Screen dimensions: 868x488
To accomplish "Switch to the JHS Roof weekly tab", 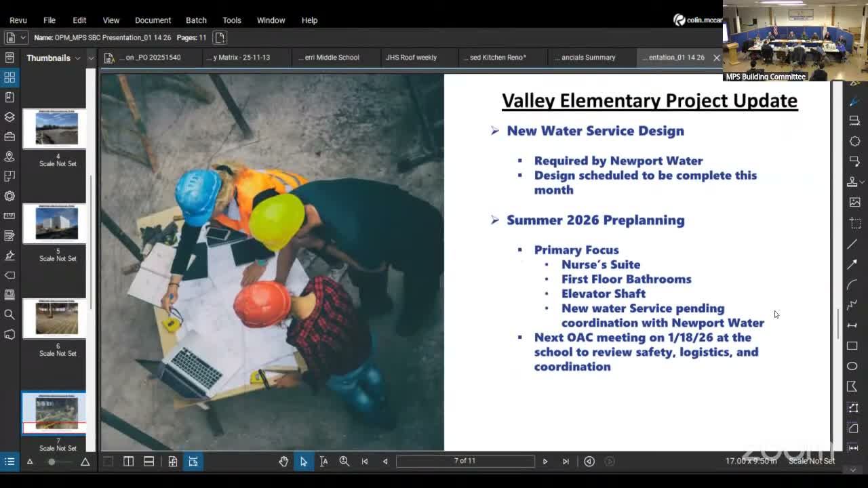I will point(410,58).
